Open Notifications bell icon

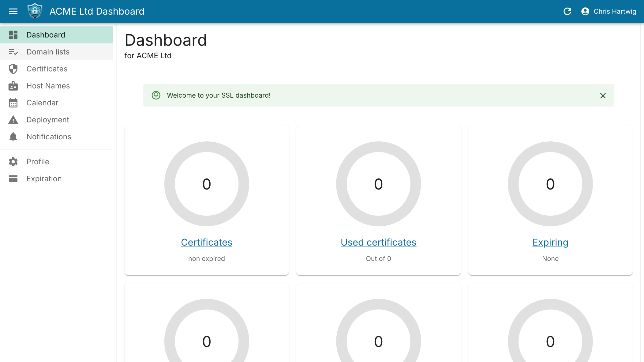(x=13, y=137)
